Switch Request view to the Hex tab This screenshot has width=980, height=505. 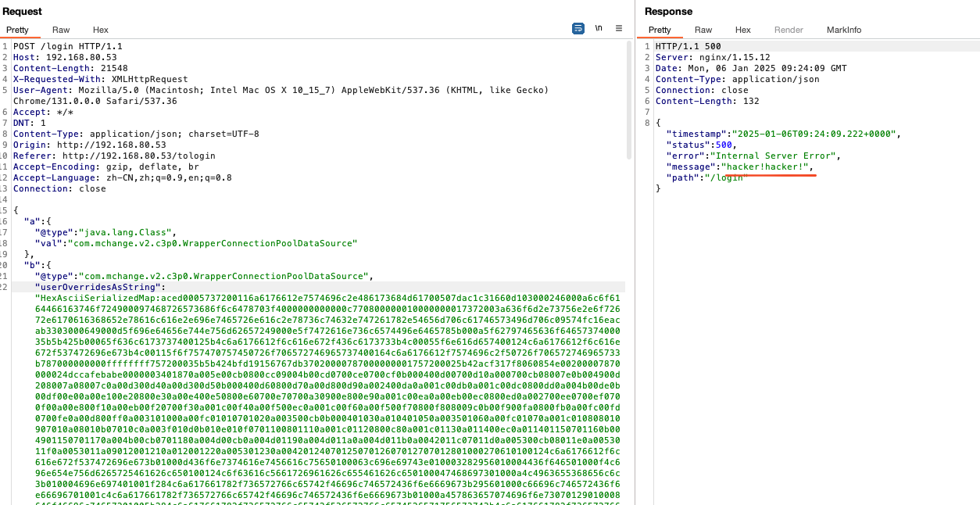pos(100,30)
